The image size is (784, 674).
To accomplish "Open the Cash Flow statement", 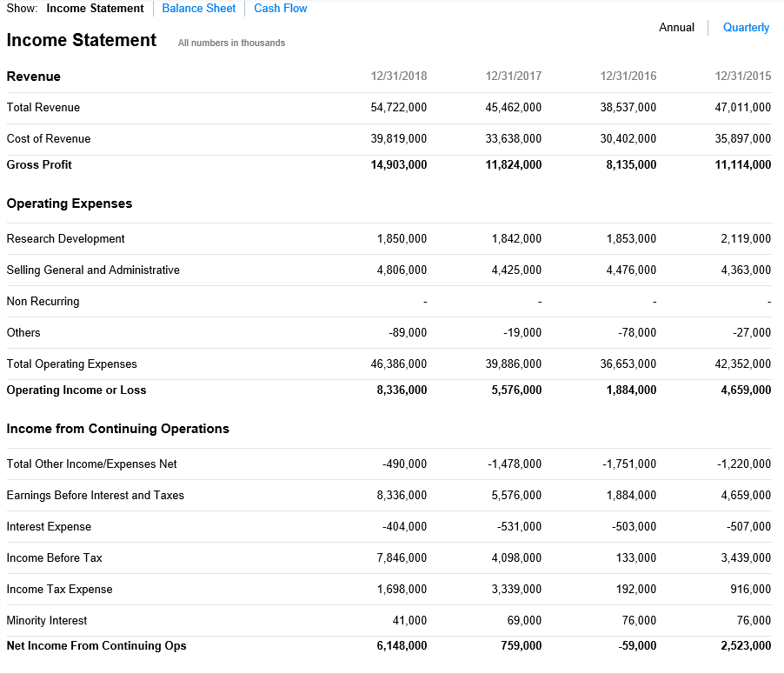I will click(x=280, y=8).
